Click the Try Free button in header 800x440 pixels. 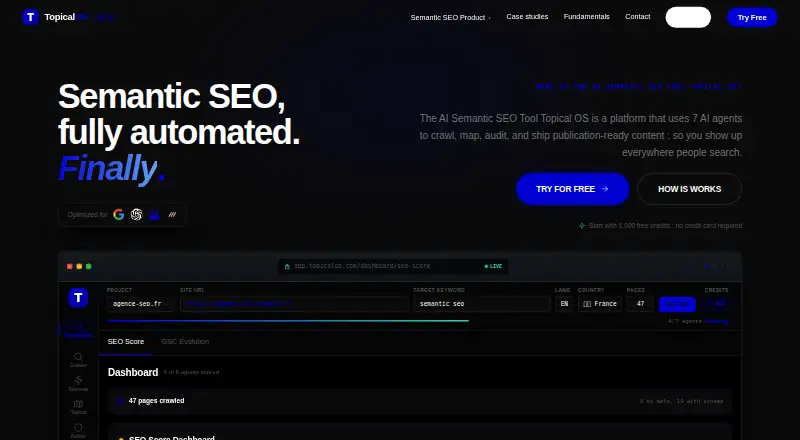752,17
